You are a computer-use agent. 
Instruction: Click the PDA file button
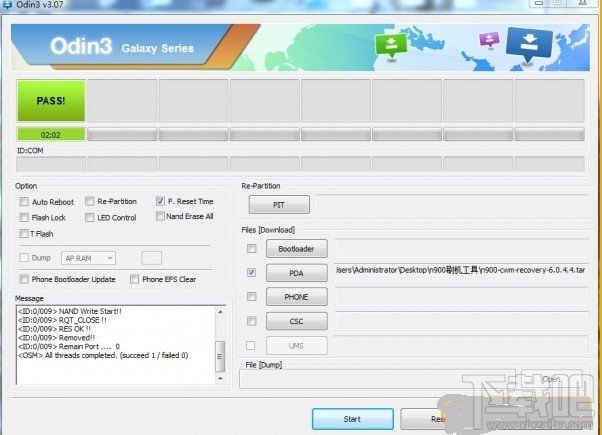[296, 273]
